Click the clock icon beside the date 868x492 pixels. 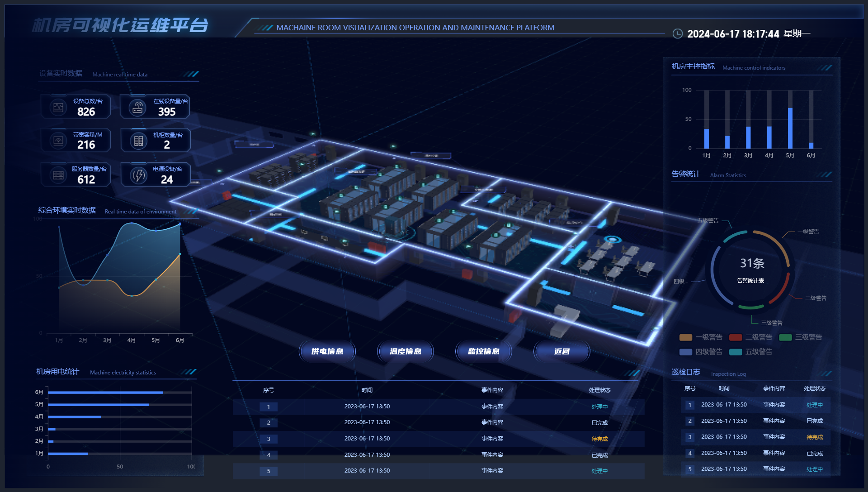(677, 34)
